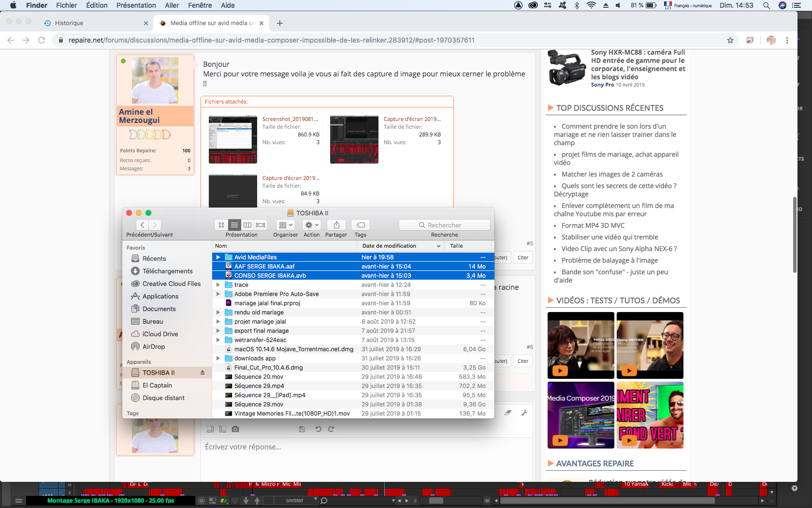Reload the page in the browser
This screenshot has height=508, width=812.
[x=42, y=40]
